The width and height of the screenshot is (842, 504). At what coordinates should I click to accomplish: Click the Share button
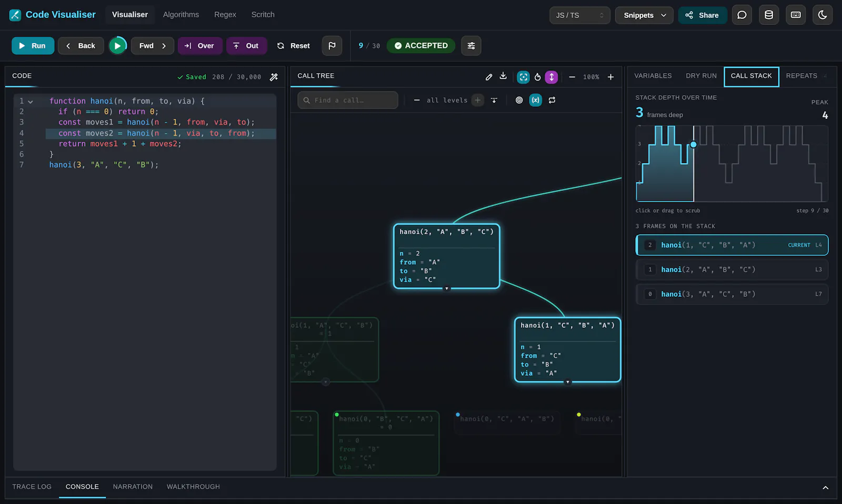coord(702,15)
